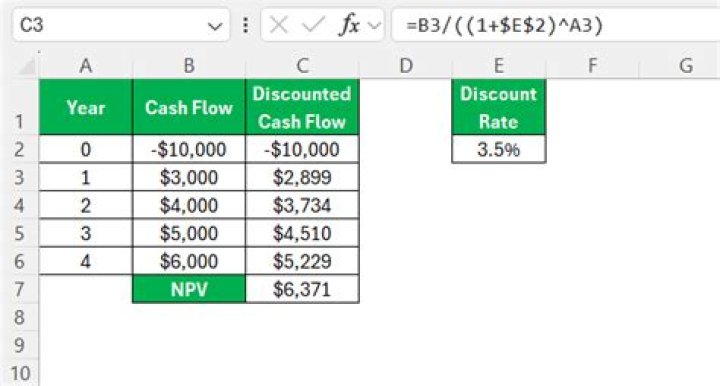Select the $6,000 cash flow cell
This screenshot has height=386, width=720.
click(x=189, y=261)
